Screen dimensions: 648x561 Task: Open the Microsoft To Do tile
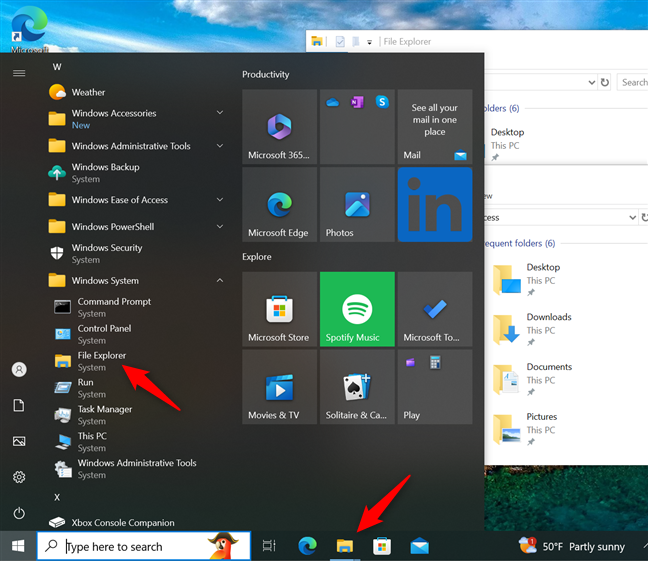coord(435,309)
